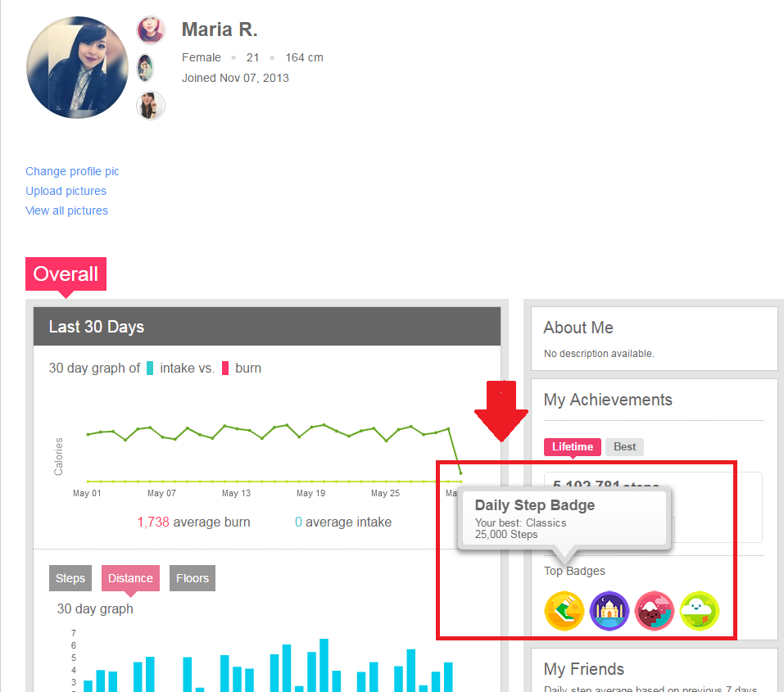Select the Distance graph tab
Image resolution: width=784 pixels, height=692 pixels.
130,578
